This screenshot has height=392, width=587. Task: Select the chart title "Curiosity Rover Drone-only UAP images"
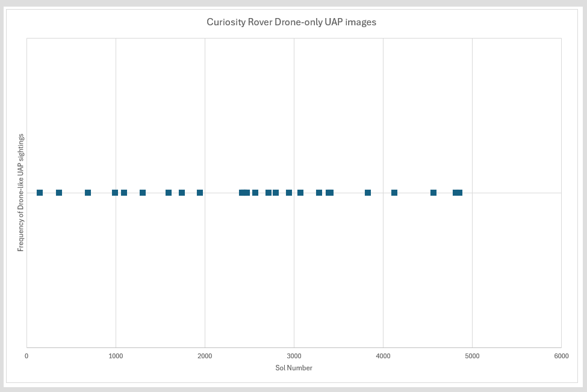pyautogui.click(x=291, y=22)
